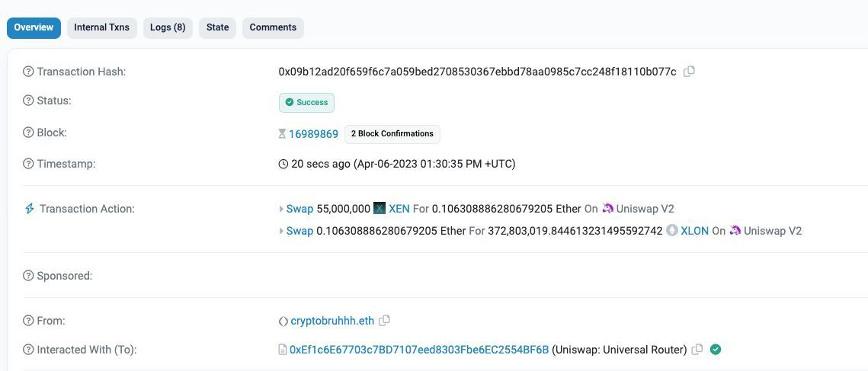Switch to the Overview tab

click(34, 27)
